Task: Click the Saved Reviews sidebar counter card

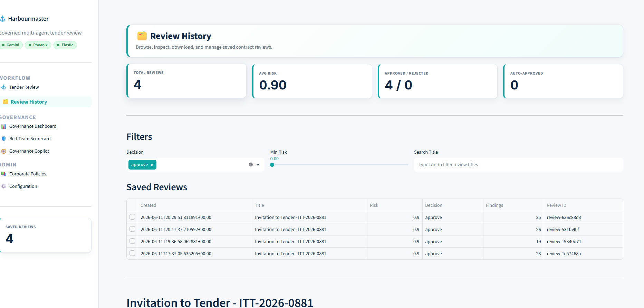Action: pyautogui.click(x=46, y=235)
